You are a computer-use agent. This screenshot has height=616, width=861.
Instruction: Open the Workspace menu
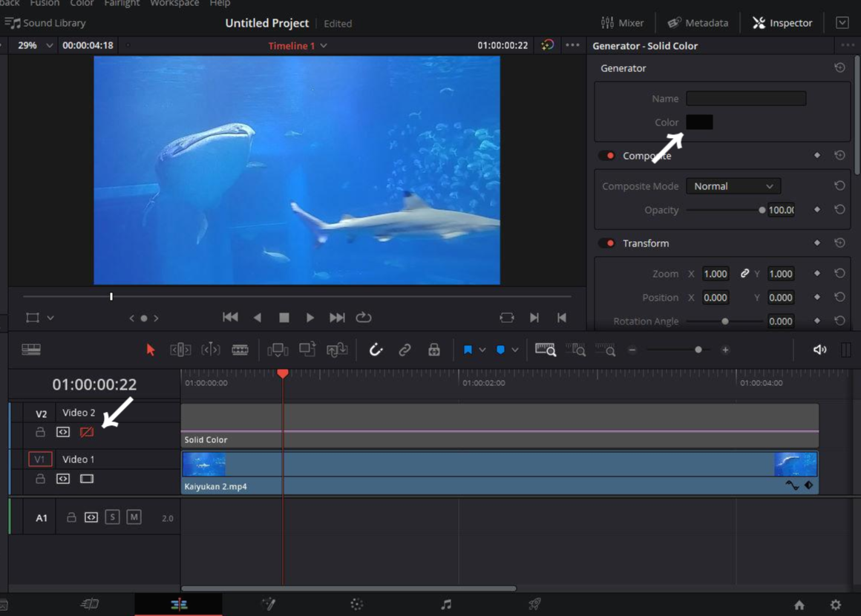pos(174,3)
